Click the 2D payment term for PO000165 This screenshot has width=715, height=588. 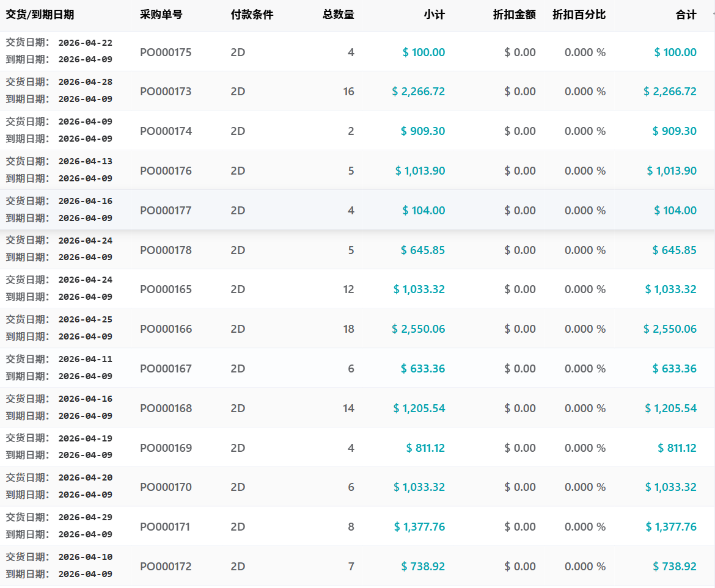238,289
